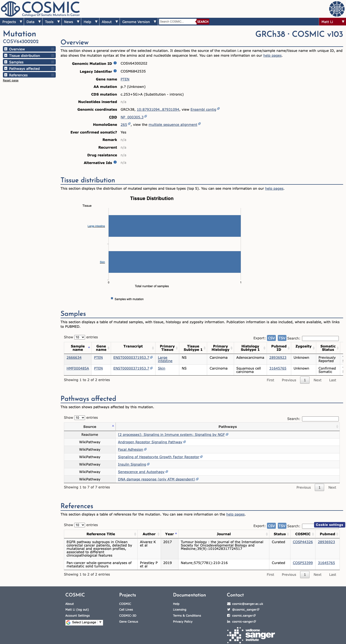Sort Pathways table by Pathways column
This screenshot has width=346, height=644.
pos(227,427)
